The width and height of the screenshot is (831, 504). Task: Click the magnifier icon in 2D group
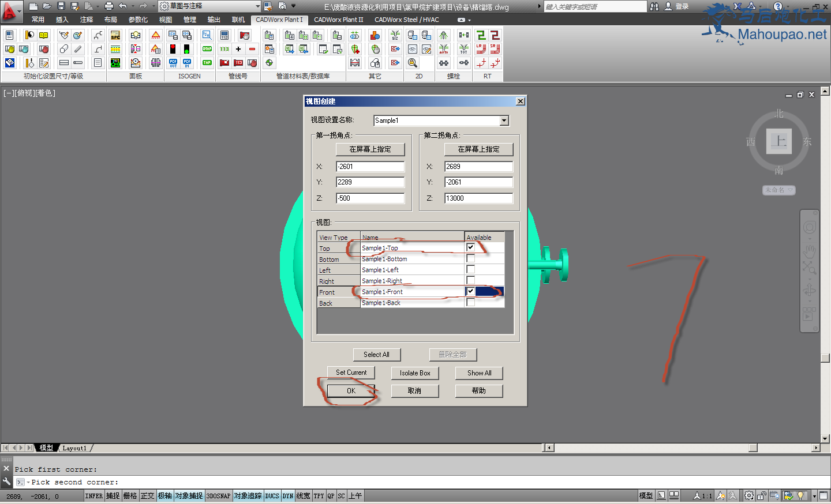[x=413, y=63]
